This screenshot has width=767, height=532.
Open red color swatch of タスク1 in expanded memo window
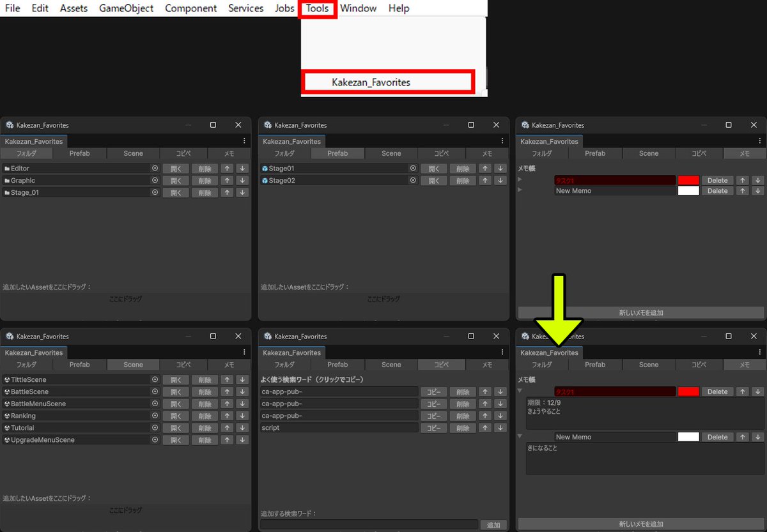(x=688, y=391)
